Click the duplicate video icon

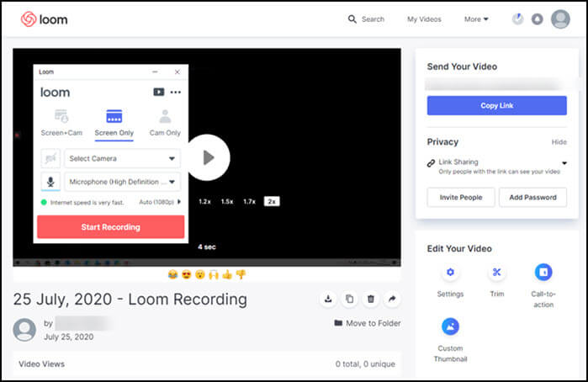tap(349, 299)
